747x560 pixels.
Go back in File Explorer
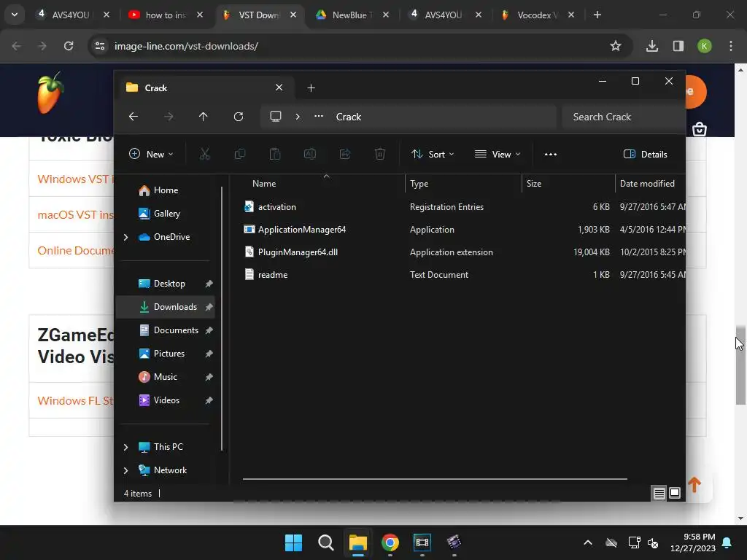[x=133, y=117]
